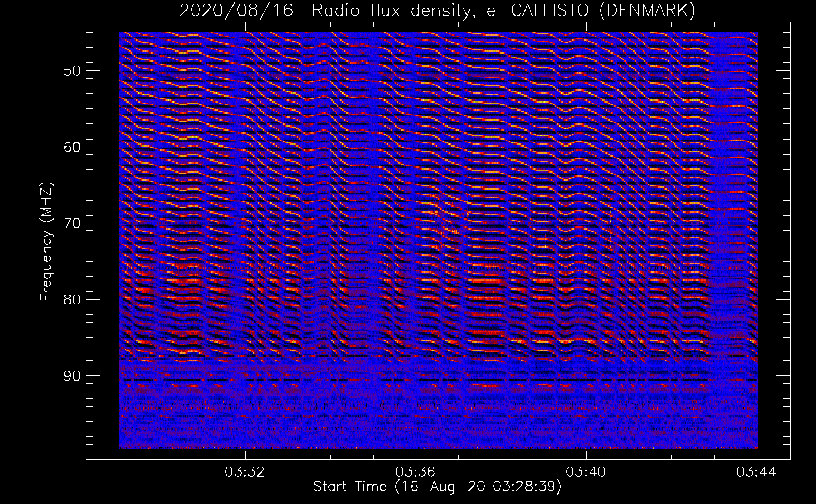Click the 90 frequency tick label
Image resolution: width=816 pixels, height=504 pixels.
[72, 376]
